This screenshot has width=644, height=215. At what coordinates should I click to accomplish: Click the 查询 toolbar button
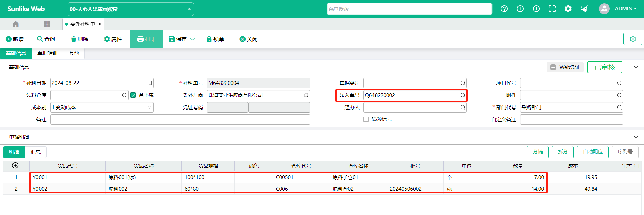[46, 39]
